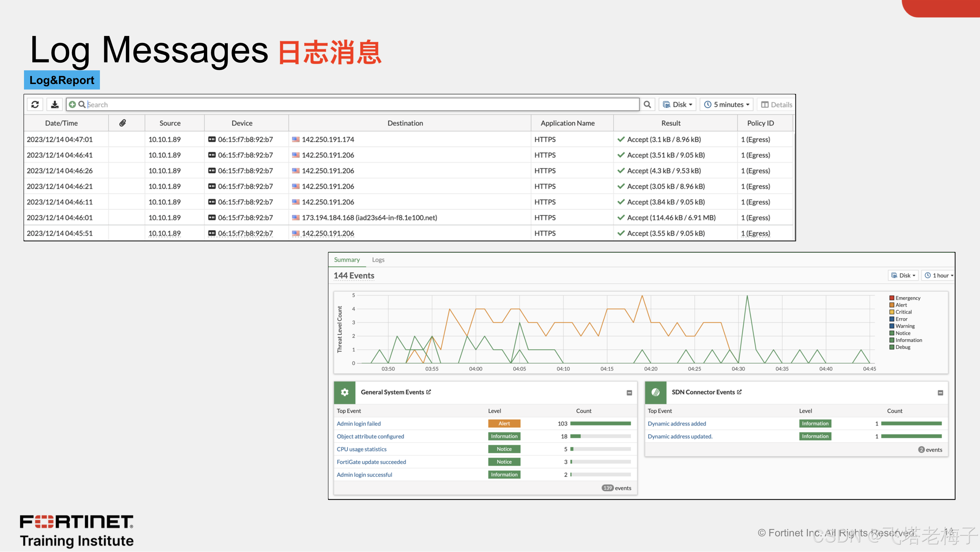Open the Dynamic address added event
The image size is (980, 552).
click(677, 423)
